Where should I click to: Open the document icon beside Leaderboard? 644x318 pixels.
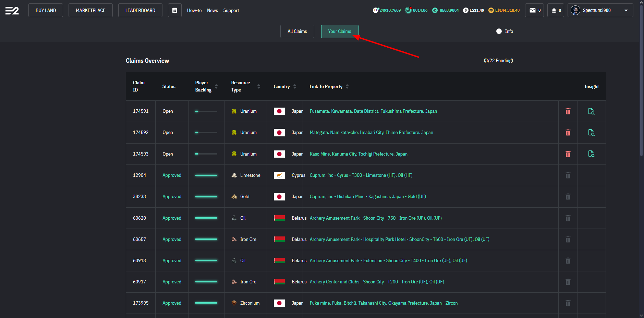click(174, 11)
